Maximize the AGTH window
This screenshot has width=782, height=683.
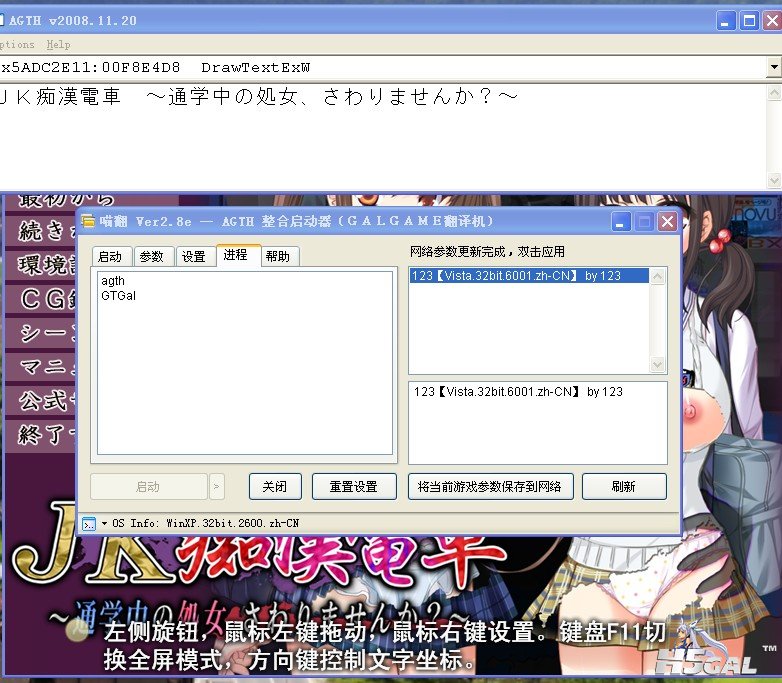(x=749, y=21)
